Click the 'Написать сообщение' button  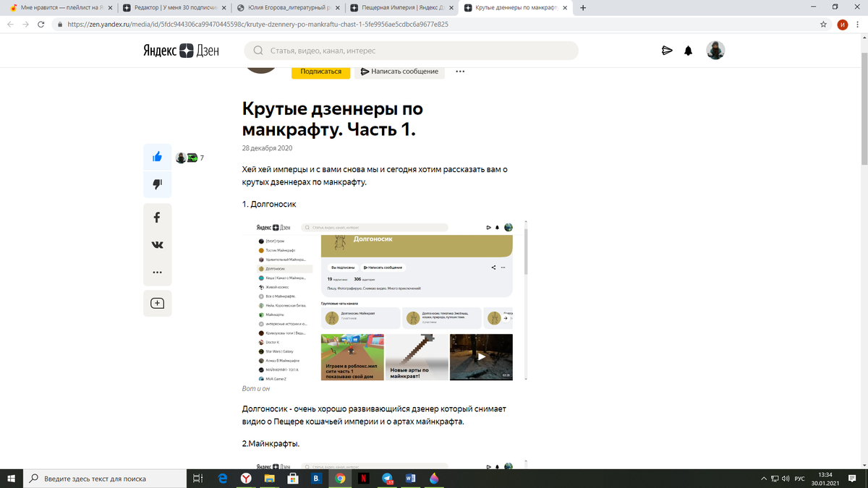[x=399, y=72]
